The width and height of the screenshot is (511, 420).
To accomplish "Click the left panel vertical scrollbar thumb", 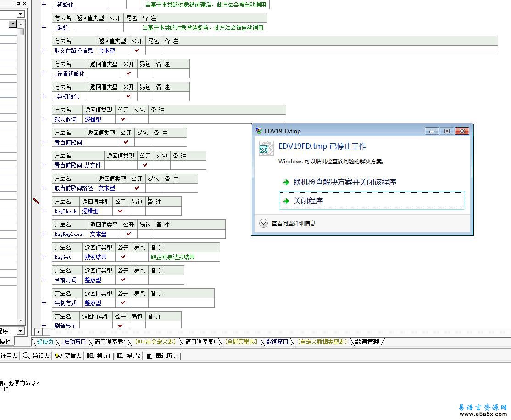I will coord(21,32).
